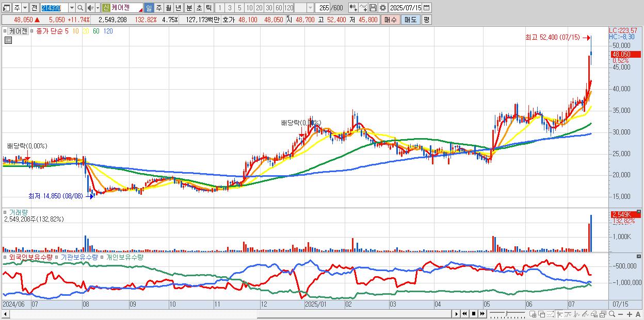
Task: Click the date field 2025/07/15
Action: click(405, 8)
